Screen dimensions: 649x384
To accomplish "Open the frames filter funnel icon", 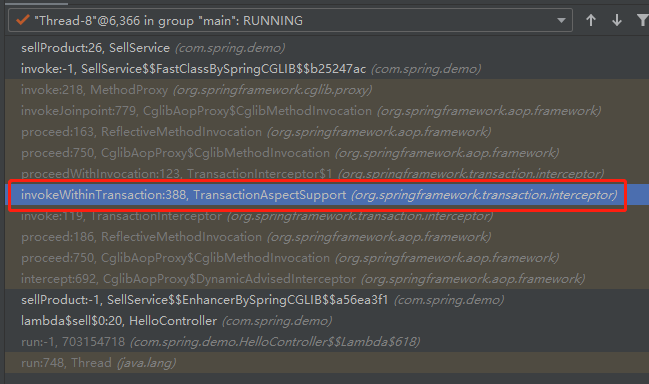I will click(x=643, y=20).
